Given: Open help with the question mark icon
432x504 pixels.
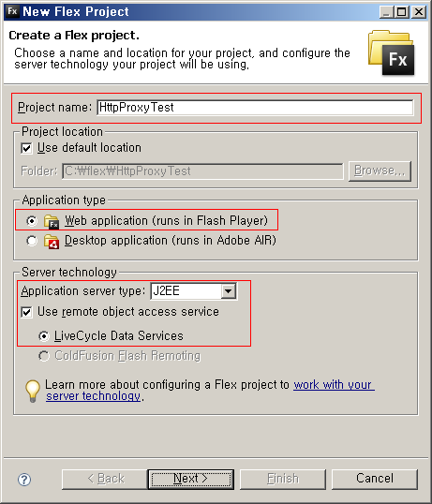Looking at the screenshot, I should coord(24,480).
